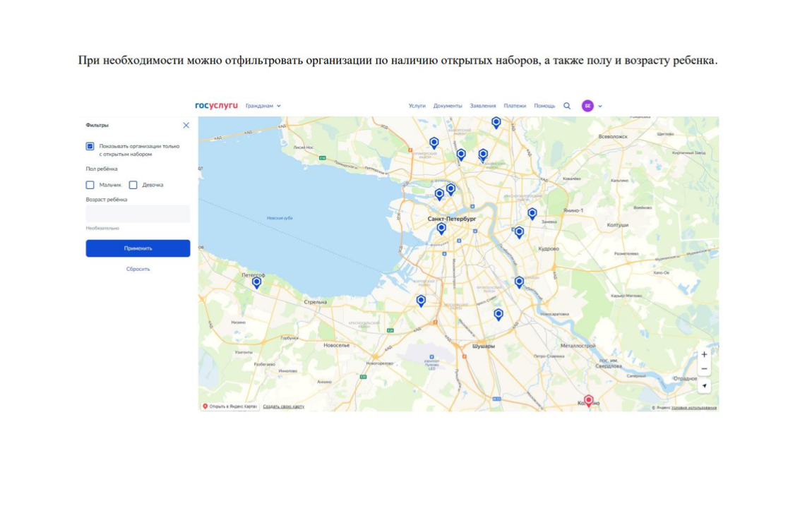Click the map zoom in plus button

click(x=704, y=354)
